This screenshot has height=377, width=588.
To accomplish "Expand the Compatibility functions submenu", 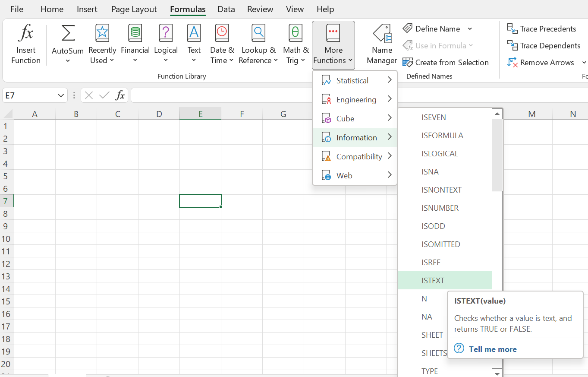I will [355, 156].
